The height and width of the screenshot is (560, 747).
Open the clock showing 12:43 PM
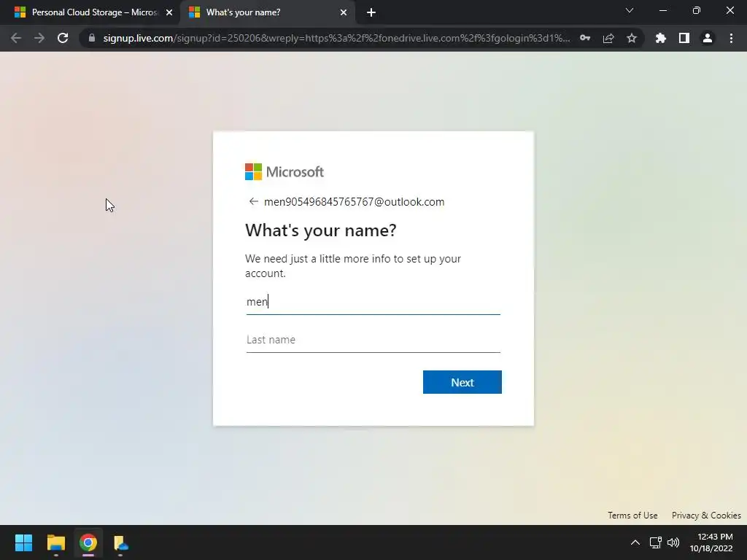711,542
